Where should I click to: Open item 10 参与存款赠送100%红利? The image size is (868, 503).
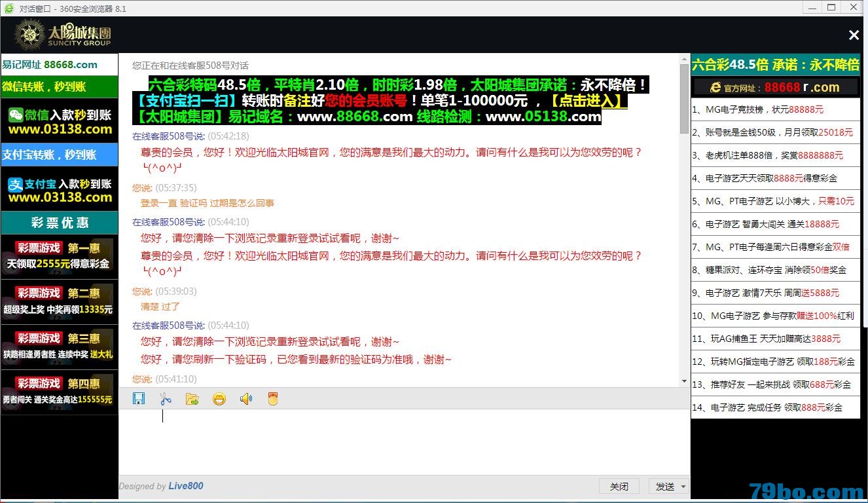click(776, 316)
